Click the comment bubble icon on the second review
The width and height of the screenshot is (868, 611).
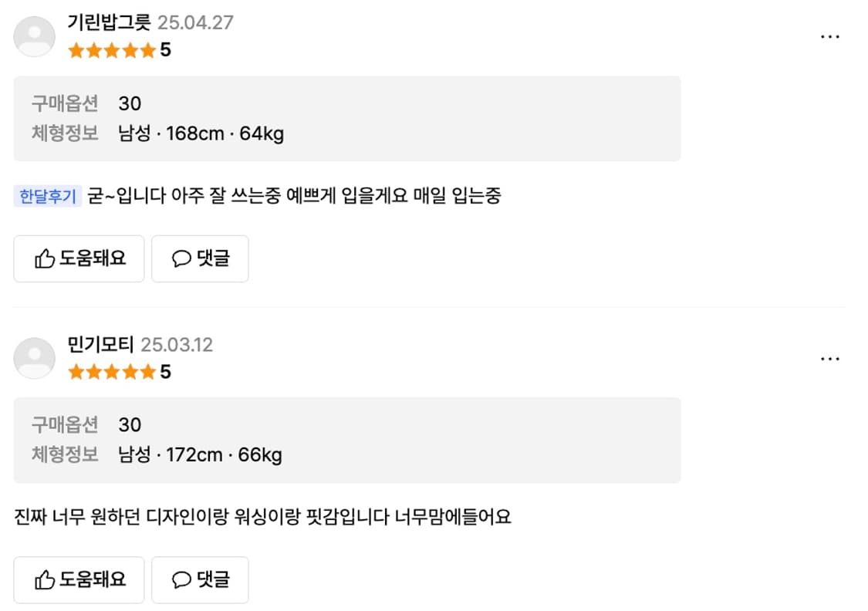point(181,579)
